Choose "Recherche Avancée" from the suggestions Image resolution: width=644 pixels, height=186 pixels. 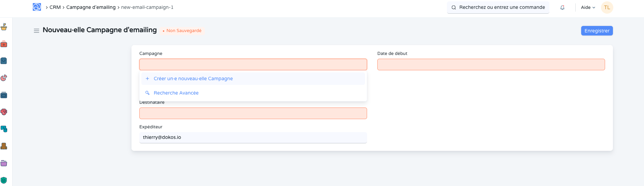pyautogui.click(x=176, y=93)
